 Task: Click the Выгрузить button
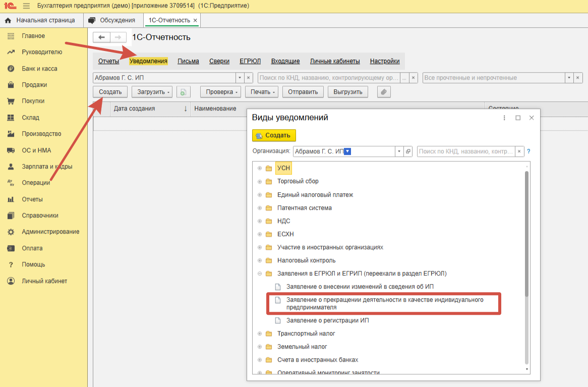348,92
